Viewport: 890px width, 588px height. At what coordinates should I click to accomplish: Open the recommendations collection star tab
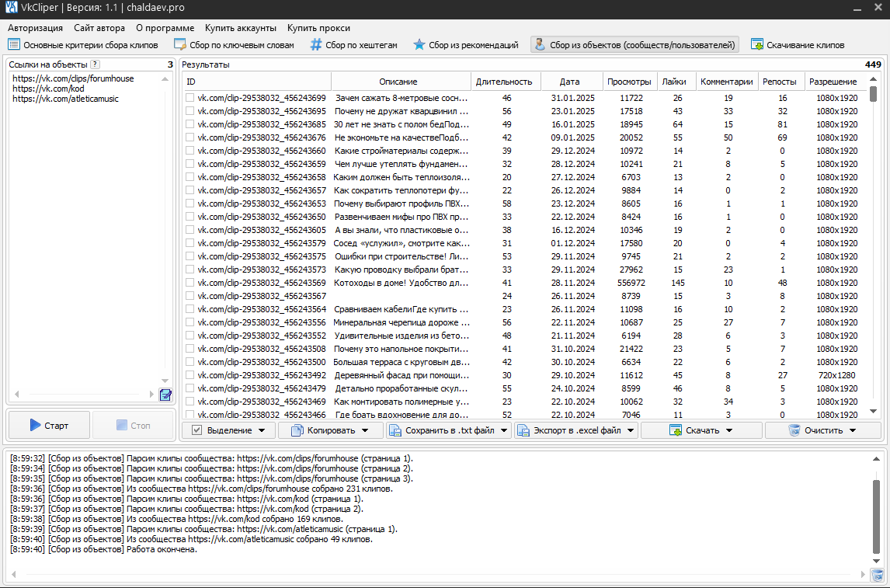(x=465, y=45)
